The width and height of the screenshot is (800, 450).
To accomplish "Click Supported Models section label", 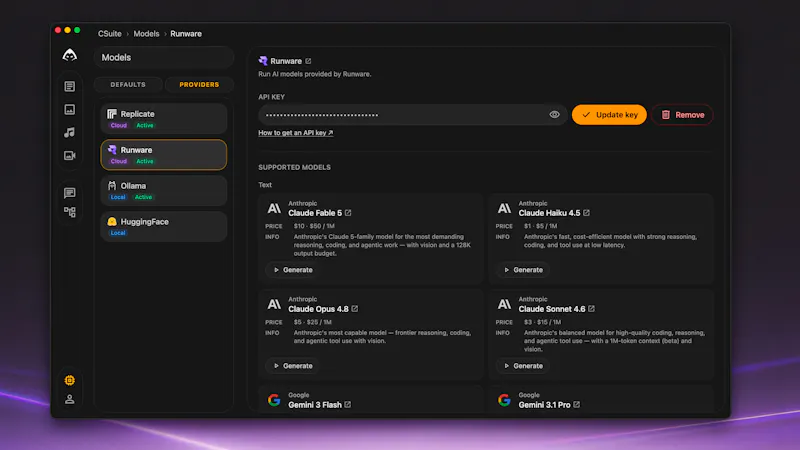I will (294, 167).
